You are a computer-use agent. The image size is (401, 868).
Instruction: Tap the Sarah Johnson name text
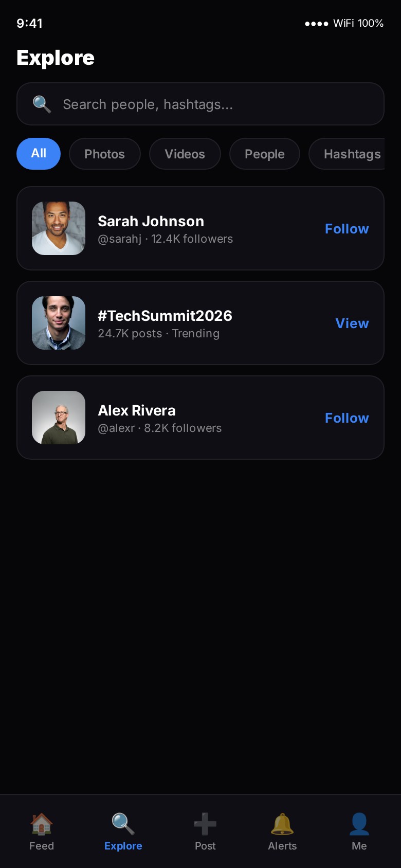151,221
